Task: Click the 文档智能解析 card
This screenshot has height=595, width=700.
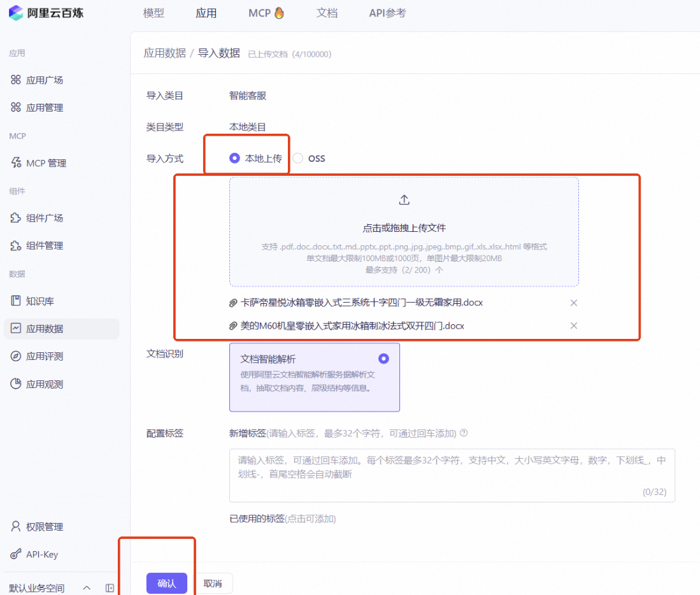Action: point(314,377)
